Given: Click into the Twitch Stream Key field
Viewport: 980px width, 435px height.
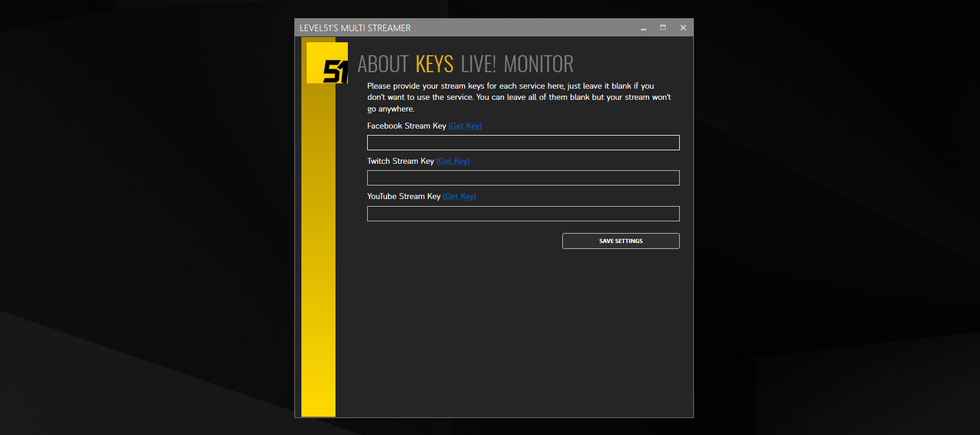Looking at the screenshot, I should (523, 178).
